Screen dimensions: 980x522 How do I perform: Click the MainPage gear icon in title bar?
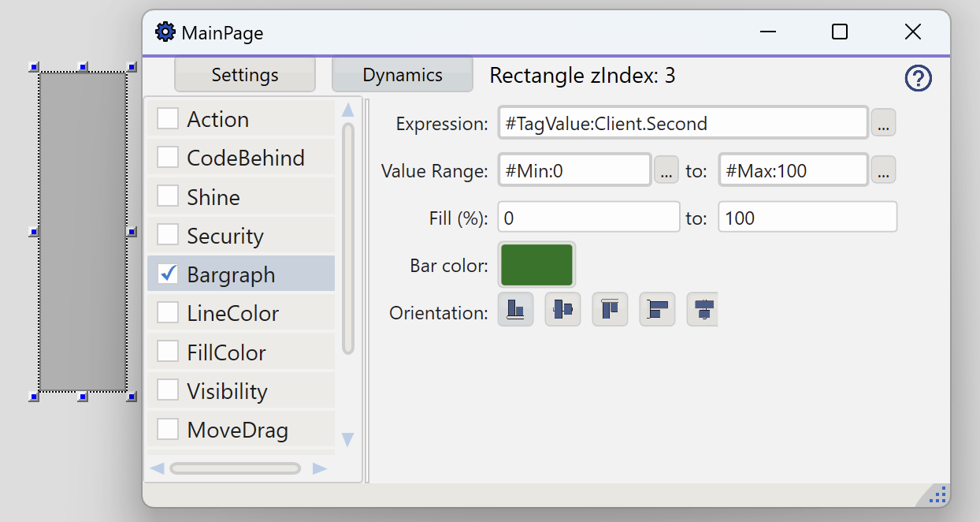pyautogui.click(x=165, y=32)
